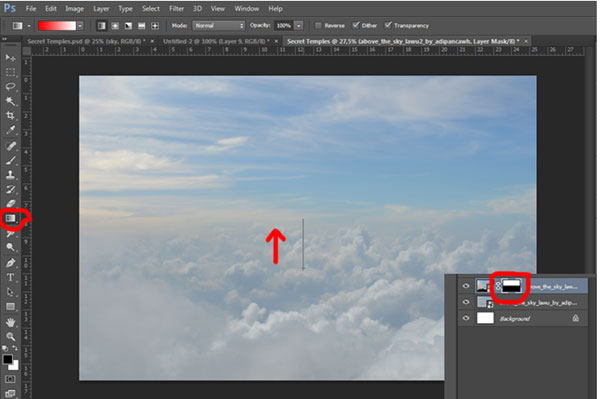600x399 pixels.
Task: Switch to the Untitled-2 document tab
Action: (217, 41)
